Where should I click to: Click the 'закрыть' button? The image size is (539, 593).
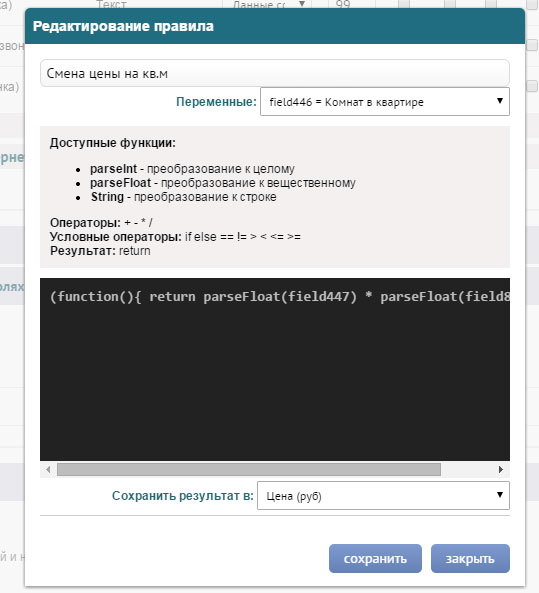click(x=470, y=559)
